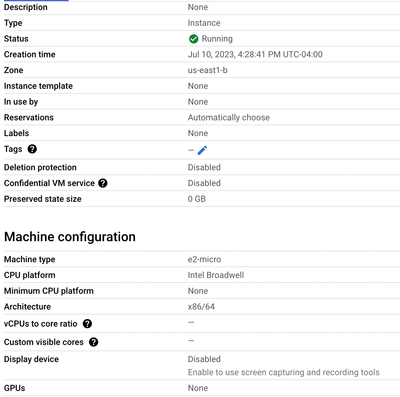Click the Display device Disabled value

coord(204,359)
